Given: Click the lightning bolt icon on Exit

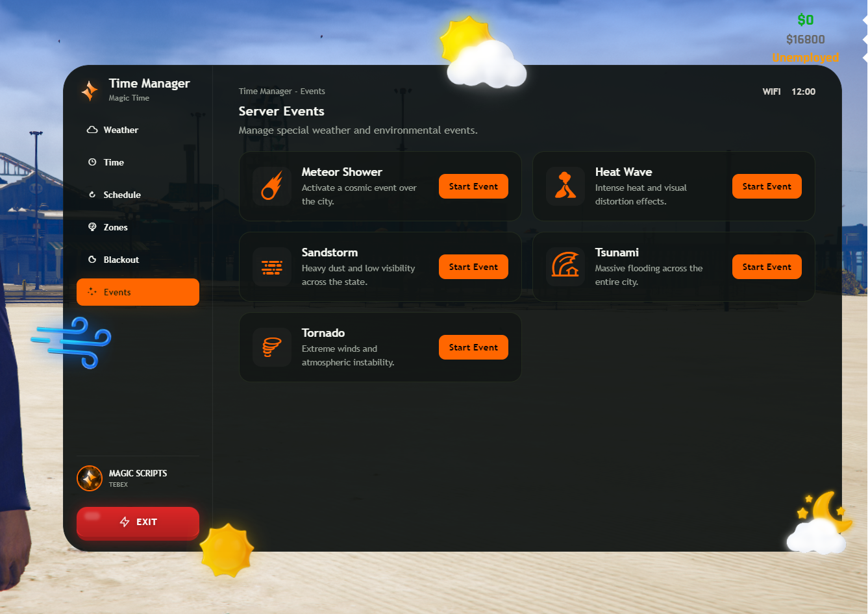Looking at the screenshot, I should tap(125, 522).
